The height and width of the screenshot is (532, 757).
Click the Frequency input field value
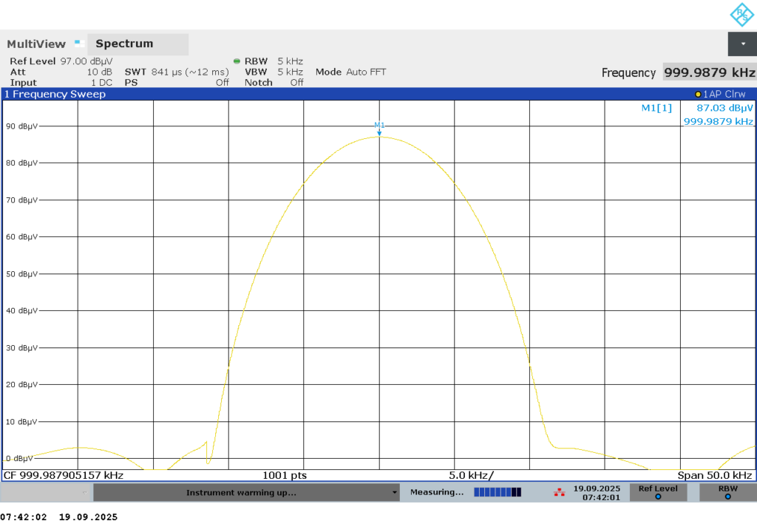(x=709, y=72)
